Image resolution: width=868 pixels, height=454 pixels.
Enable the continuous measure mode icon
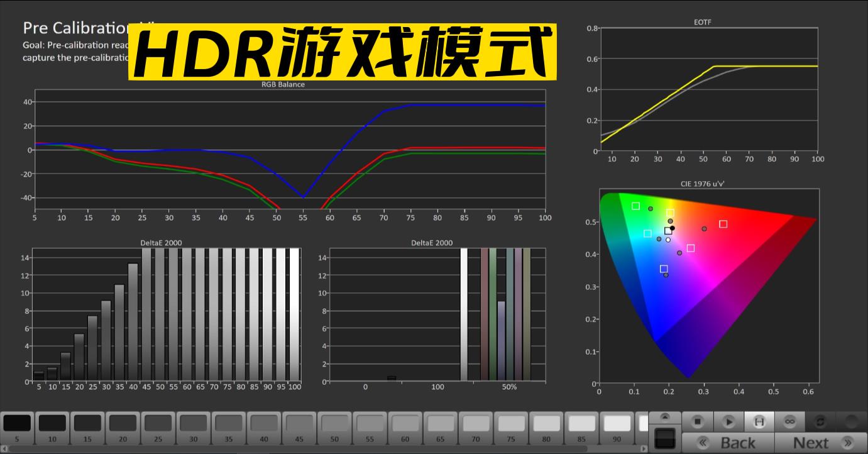pyautogui.click(x=760, y=422)
